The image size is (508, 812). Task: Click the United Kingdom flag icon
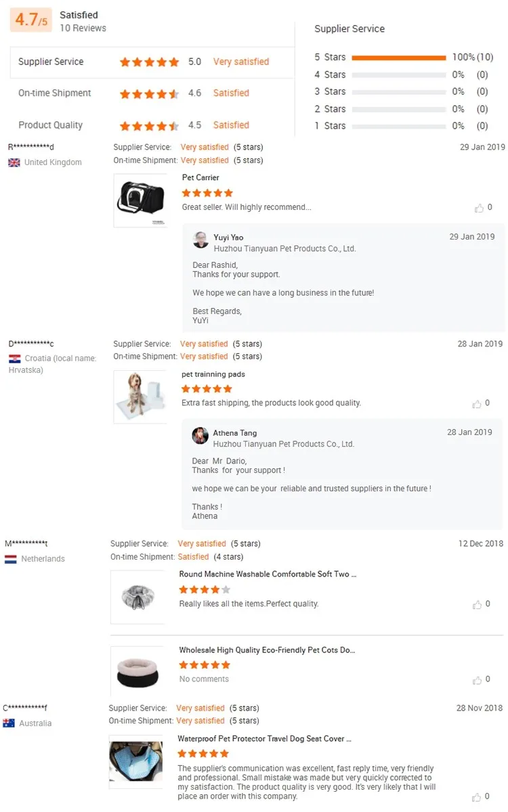[x=14, y=163]
